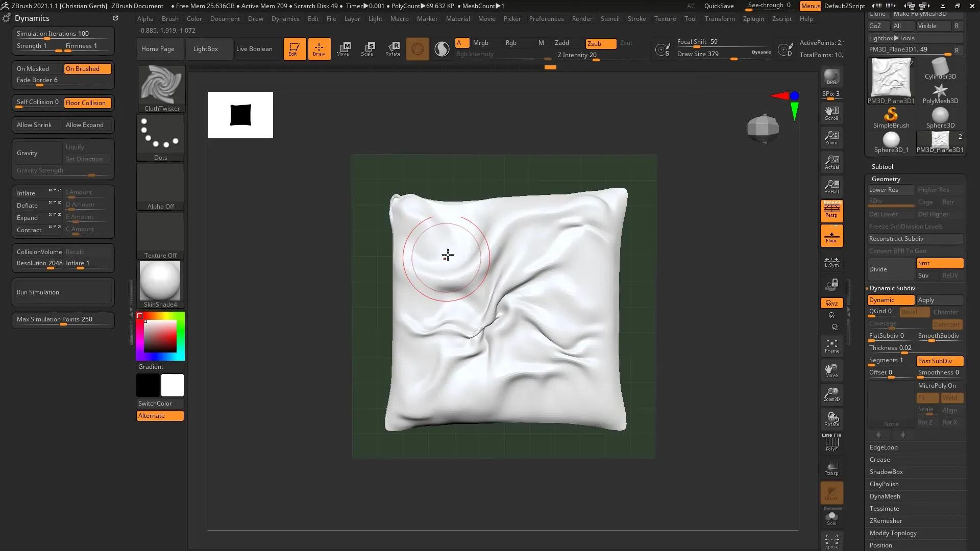980x551 pixels.
Task: Toggle the Transp transparency icon
Action: (x=831, y=468)
